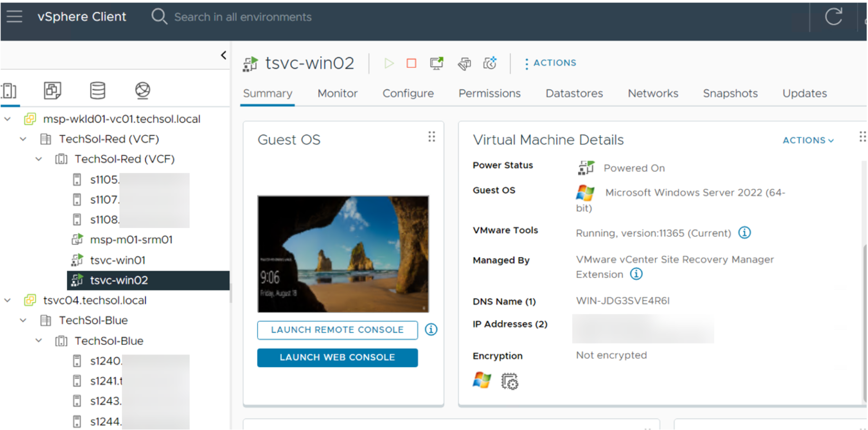Click the search magnifier icon

159,16
